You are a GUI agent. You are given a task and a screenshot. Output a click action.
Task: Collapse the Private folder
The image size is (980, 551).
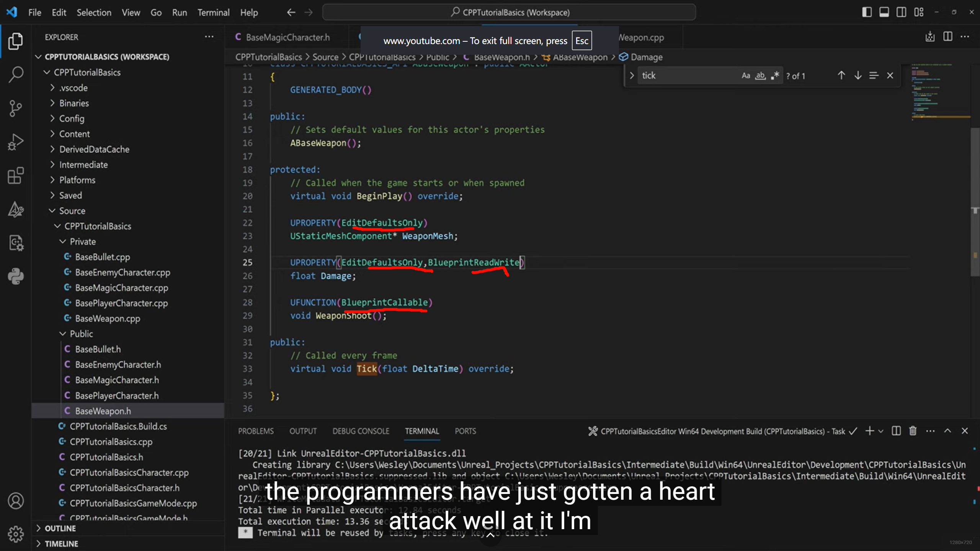click(83, 242)
